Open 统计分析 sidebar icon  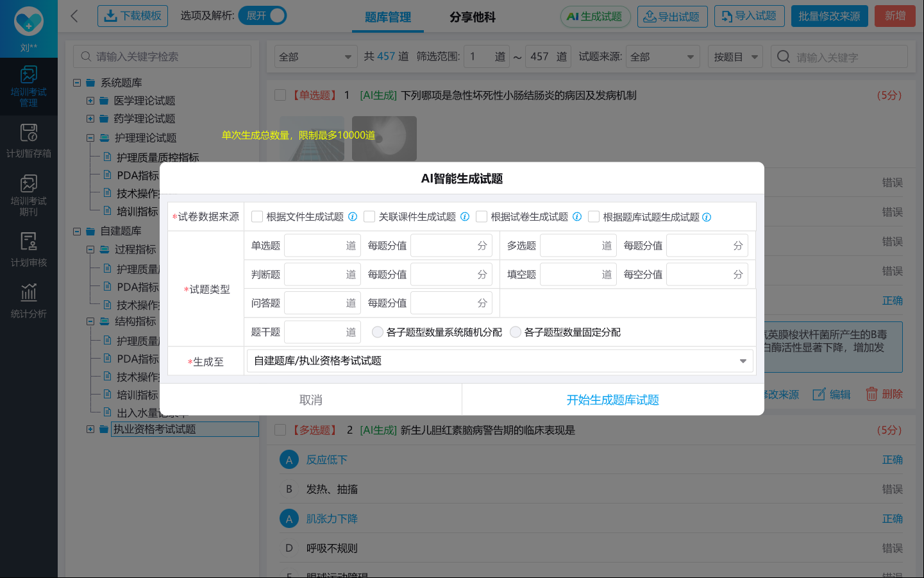(x=28, y=300)
